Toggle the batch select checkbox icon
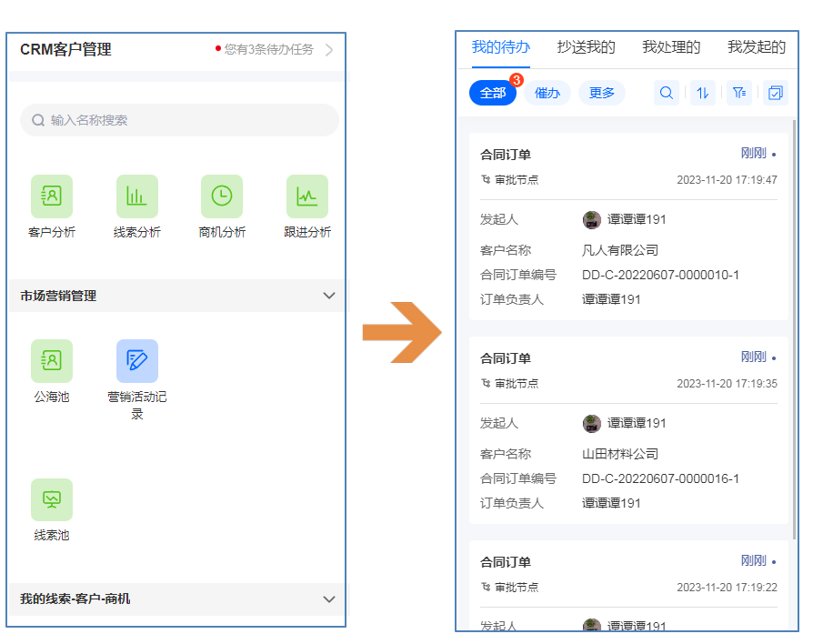This screenshot has width=823, height=644. click(775, 93)
